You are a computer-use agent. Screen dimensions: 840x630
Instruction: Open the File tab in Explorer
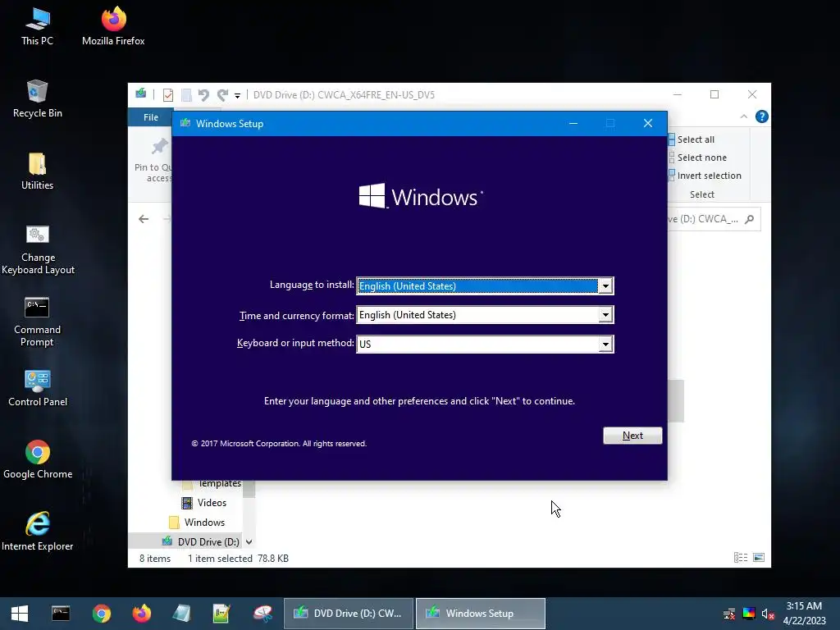point(151,117)
